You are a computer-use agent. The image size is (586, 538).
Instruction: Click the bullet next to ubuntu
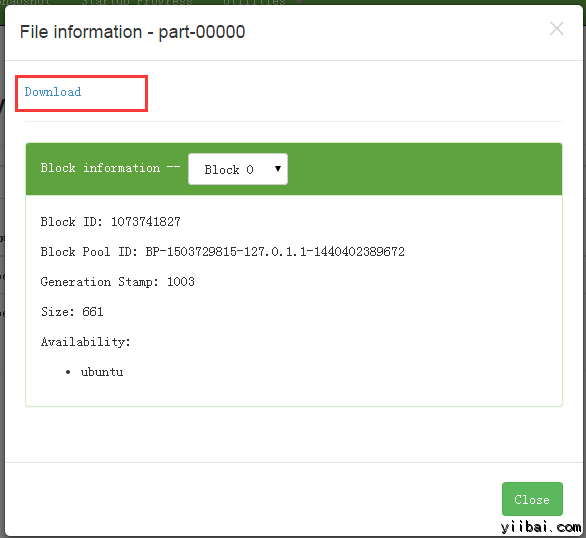[68, 372]
